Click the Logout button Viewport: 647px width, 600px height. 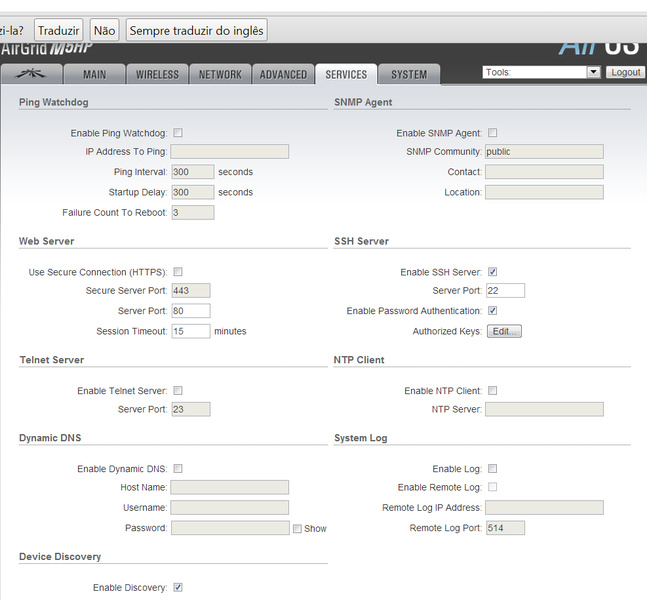(626, 72)
